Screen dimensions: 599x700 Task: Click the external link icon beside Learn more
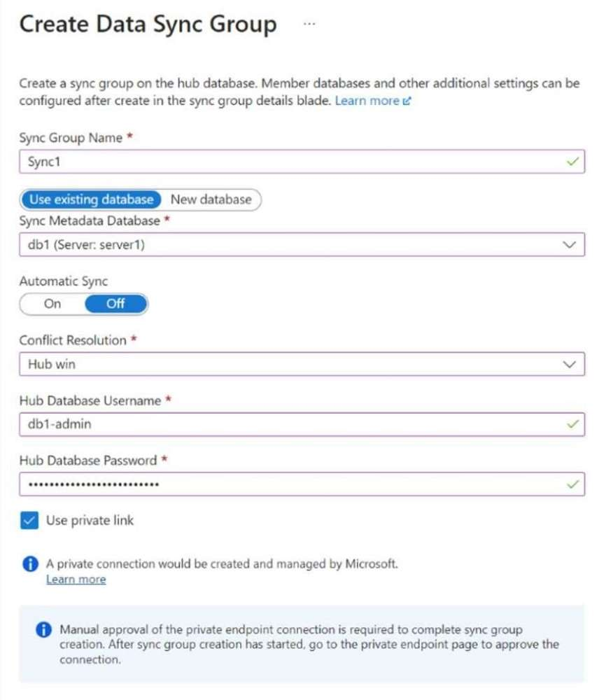pyautogui.click(x=407, y=101)
